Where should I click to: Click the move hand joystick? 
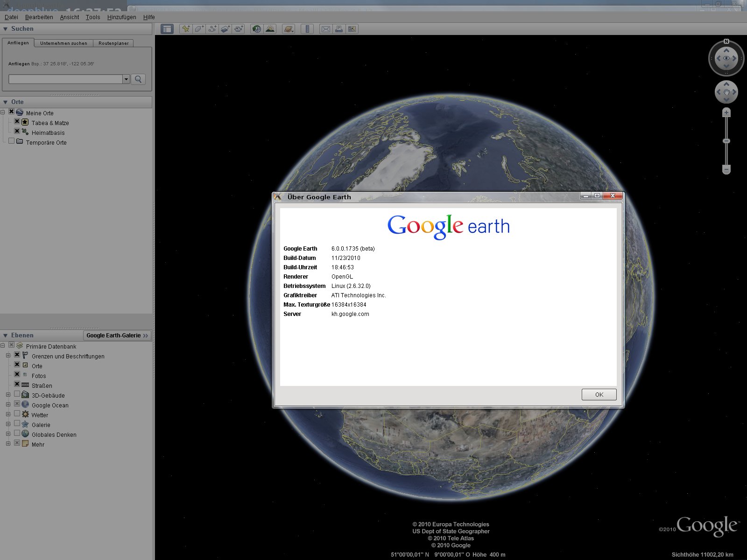point(726,92)
